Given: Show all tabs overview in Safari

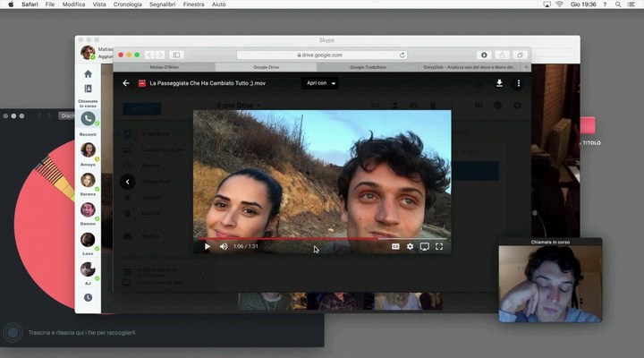Looking at the screenshot, I should tap(520, 55).
